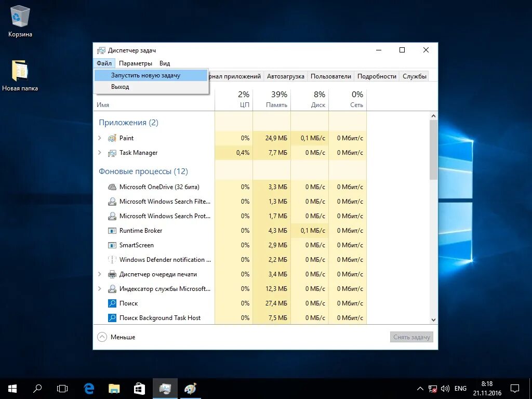Open Task View on the taskbar
532x399 pixels.
click(62, 389)
